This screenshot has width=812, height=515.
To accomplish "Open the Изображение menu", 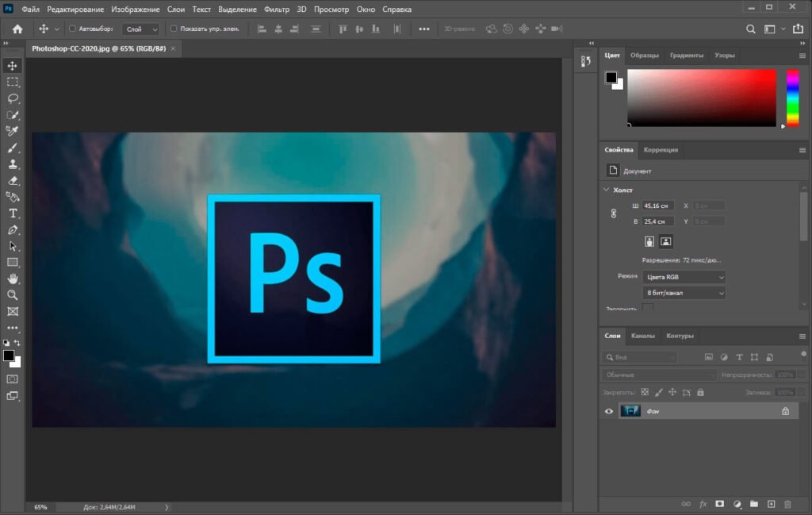I will pyautogui.click(x=135, y=10).
